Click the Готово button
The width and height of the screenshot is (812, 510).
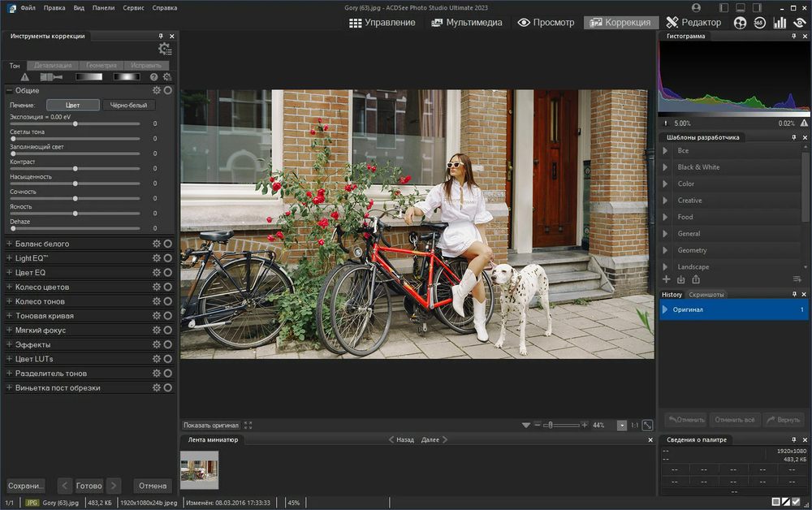click(x=89, y=485)
